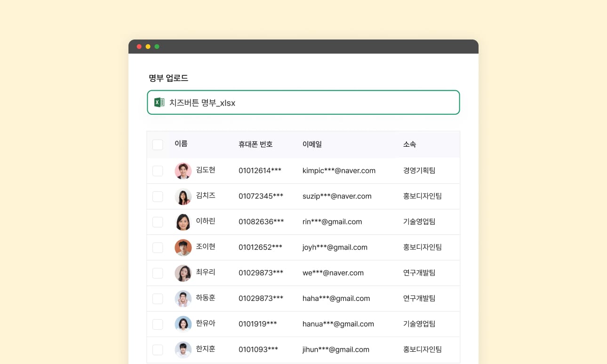This screenshot has width=607, height=364.
Task: Select phone number 01012614***
Action: tap(260, 171)
